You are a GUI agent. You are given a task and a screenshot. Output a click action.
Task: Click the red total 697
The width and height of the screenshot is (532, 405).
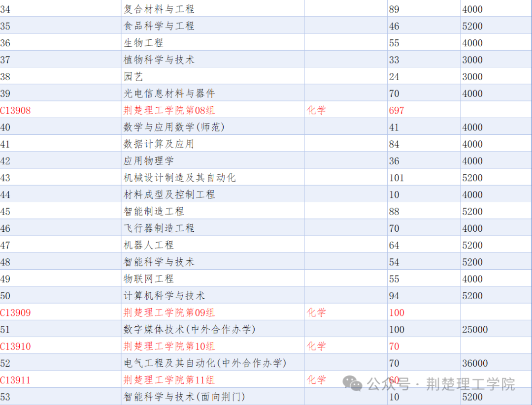click(x=396, y=110)
